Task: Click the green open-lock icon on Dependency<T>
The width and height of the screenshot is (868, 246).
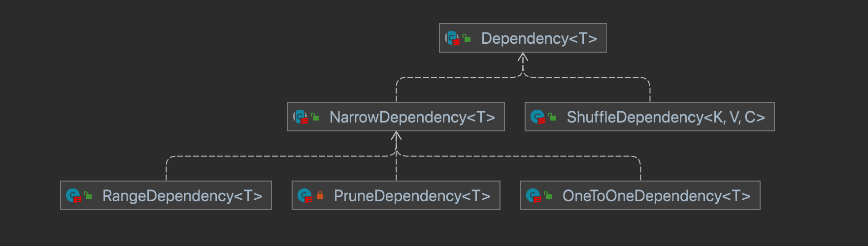Action: (x=467, y=38)
